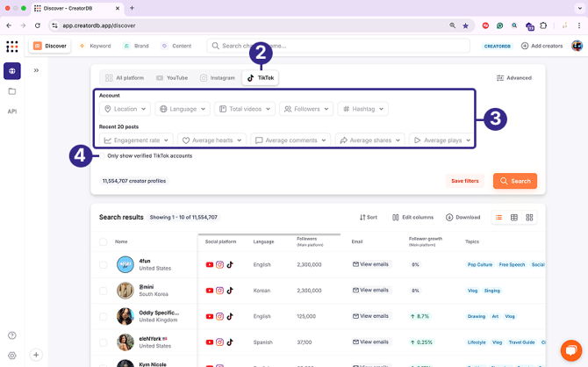
Task: Open the Followers filter dropdown
Action: pyautogui.click(x=306, y=109)
